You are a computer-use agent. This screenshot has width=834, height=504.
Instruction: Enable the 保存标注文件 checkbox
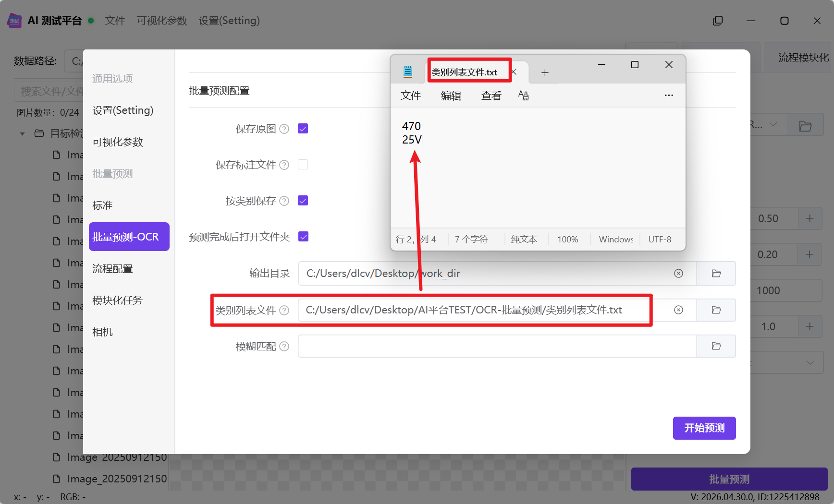[x=303, y=165]
